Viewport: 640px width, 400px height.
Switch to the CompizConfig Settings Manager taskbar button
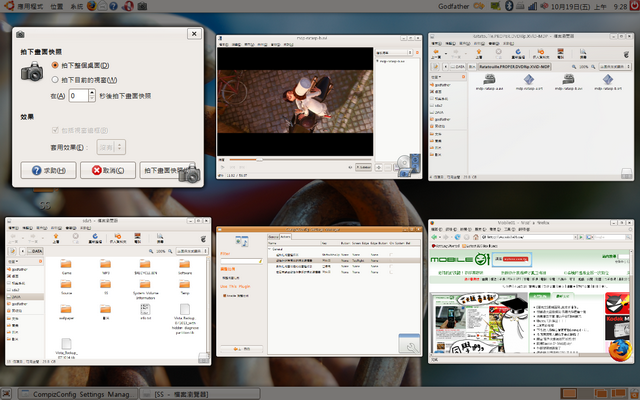[78, 394]
